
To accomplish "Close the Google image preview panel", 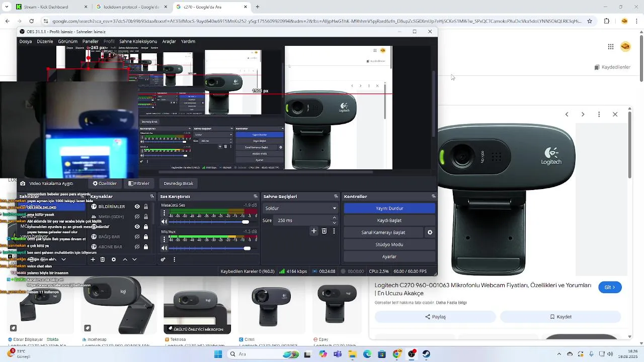I will 615,114.
